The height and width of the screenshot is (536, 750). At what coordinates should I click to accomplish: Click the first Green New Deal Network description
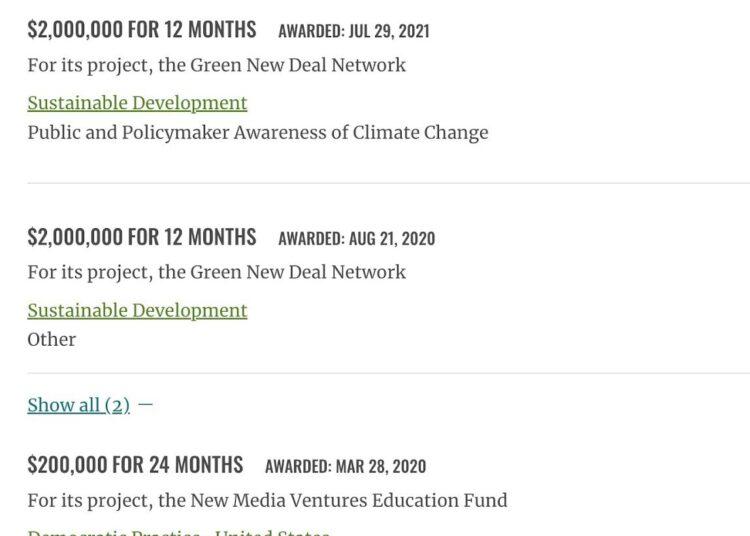point(217,66)
